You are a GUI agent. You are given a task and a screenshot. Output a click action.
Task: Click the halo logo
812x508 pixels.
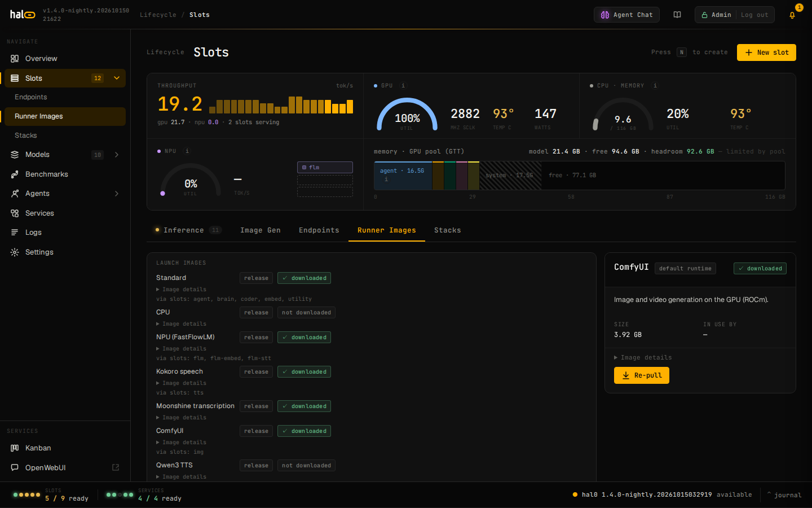23,15
